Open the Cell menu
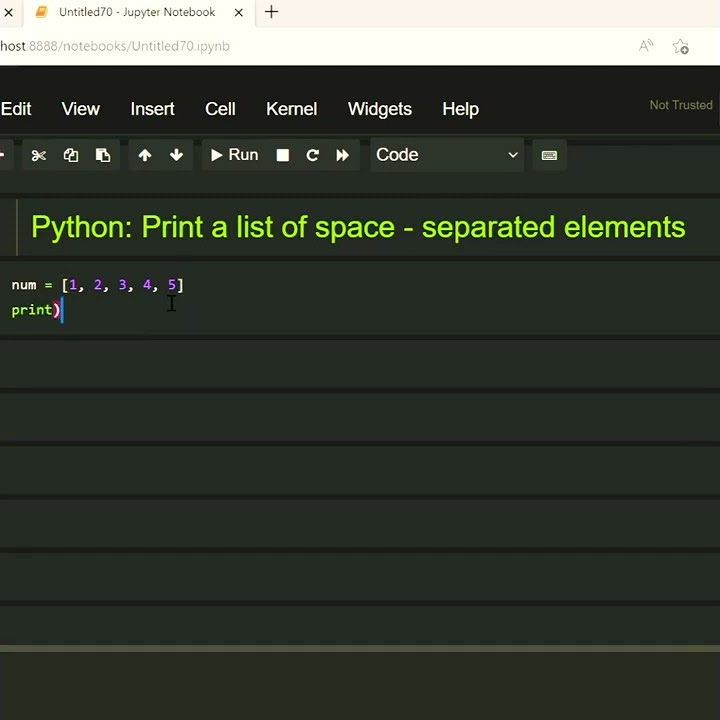Screen dimensions: 720x720 (220, 109)
